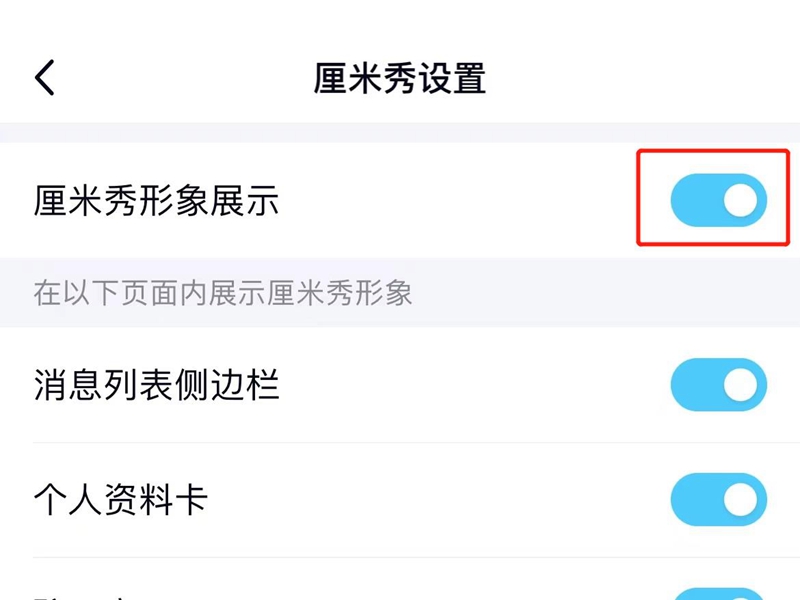
Task: Tap the 消息列表侧边栏 row label
Action: tap(156, 386)
